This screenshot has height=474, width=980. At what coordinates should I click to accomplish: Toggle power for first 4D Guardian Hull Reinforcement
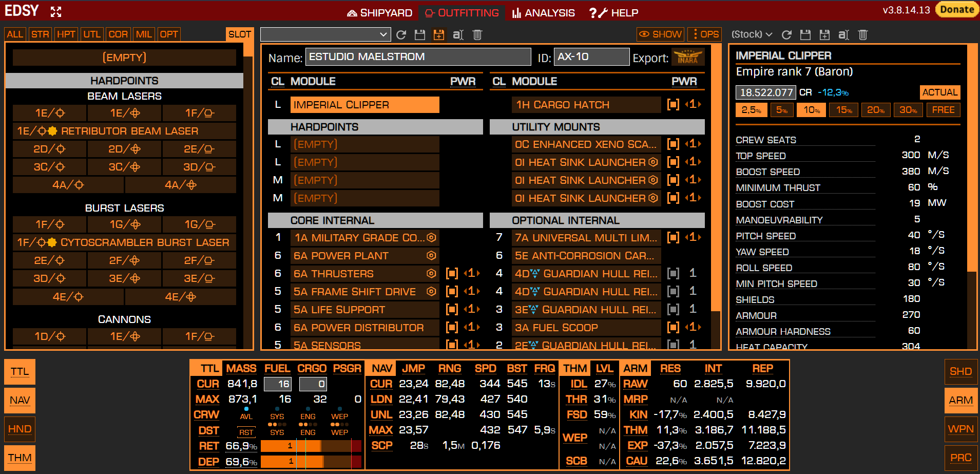coord(673,273)
